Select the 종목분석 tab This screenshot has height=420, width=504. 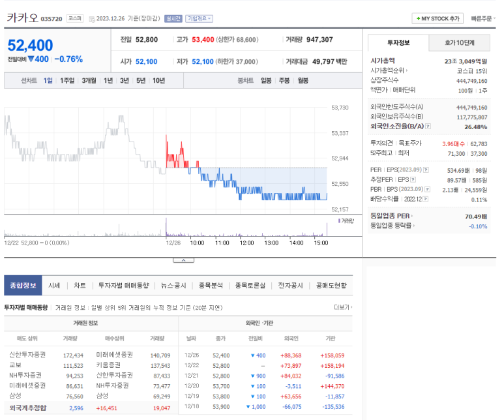pyautogui.click(x=211, y=286)
